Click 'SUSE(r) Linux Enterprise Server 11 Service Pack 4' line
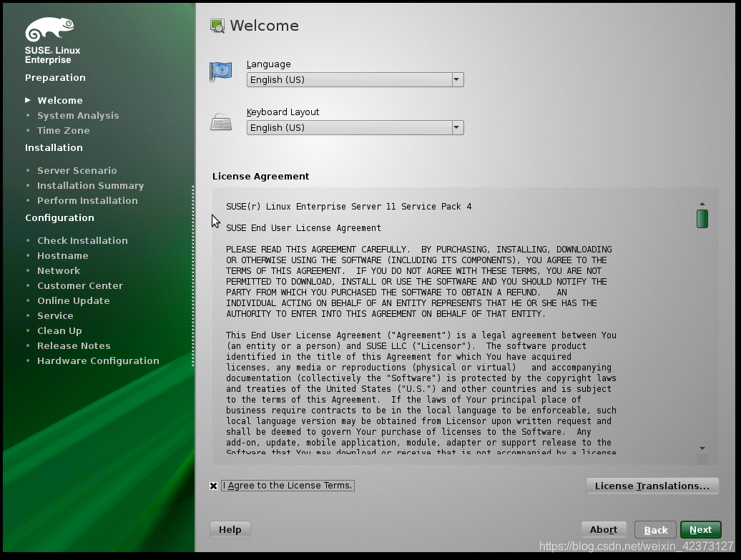Image resolution: width=741 pixels, height=560 pixels. click(x=349, y=207)
